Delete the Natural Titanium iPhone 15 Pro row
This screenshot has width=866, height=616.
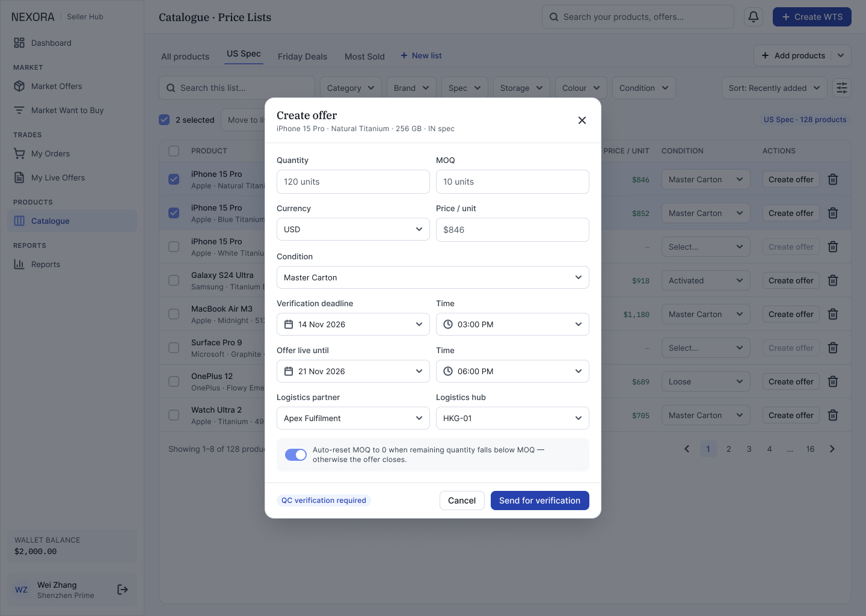tap(833, 179)
